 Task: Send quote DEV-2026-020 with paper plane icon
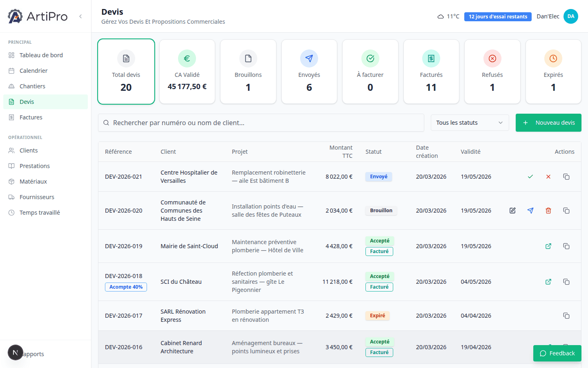click(530, 211)
